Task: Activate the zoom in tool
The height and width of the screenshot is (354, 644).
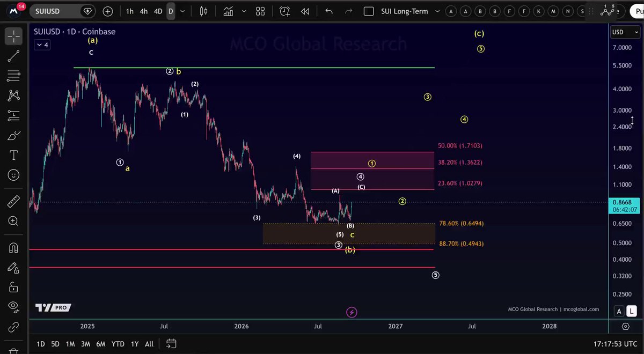Action: pyautogui.click(x=13, y=221)
